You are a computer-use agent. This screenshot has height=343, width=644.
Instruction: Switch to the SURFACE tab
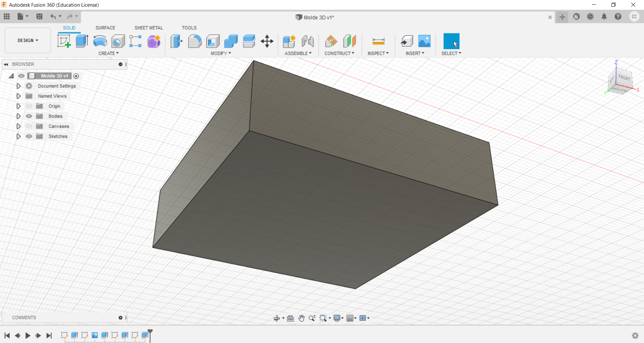coord(105,28)
